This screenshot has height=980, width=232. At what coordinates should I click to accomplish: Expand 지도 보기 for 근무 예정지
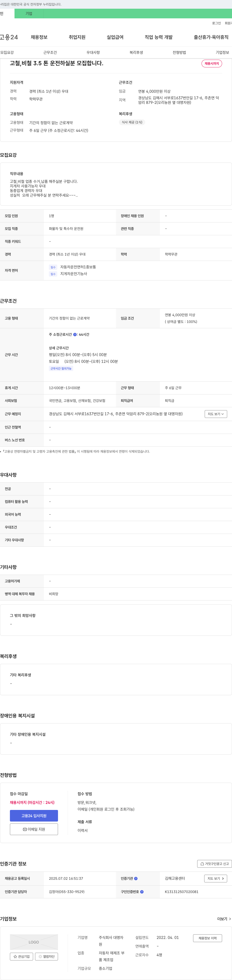click(216, 414)
